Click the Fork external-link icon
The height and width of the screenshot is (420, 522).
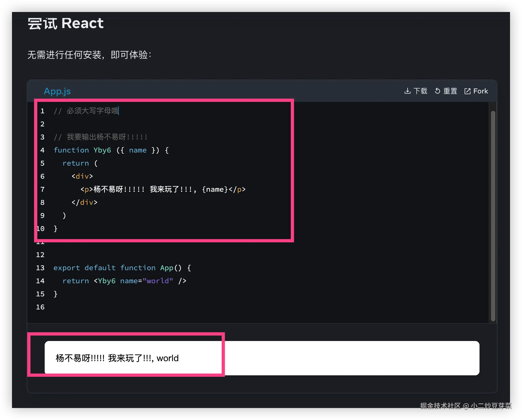click(467, 91)
